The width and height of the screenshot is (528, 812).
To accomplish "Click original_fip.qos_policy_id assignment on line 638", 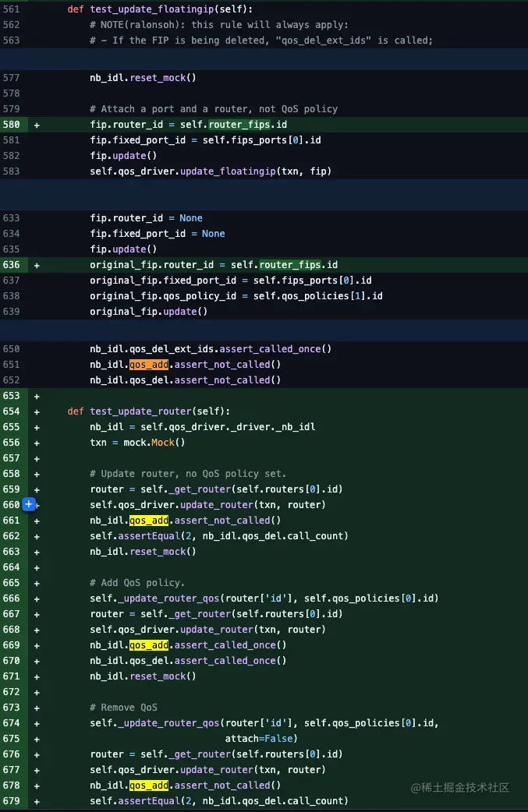I will coord(236,295).
